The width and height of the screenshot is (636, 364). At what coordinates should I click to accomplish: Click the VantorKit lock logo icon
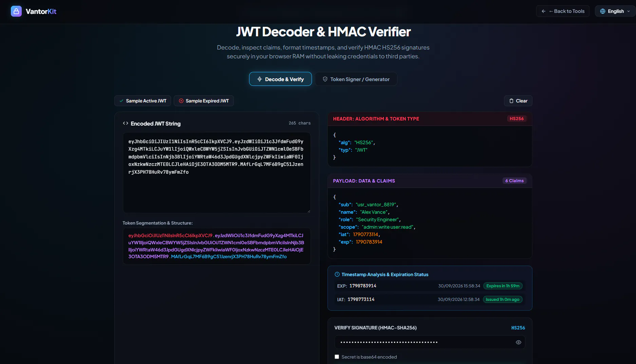pyautogui.click(x=16, y=11)
